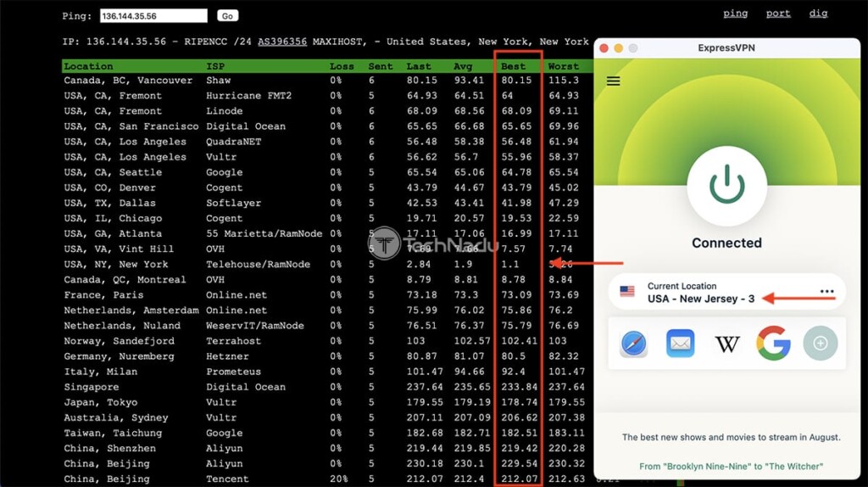
Task: Click the Worst column header
Action: [x=564, y=66]
